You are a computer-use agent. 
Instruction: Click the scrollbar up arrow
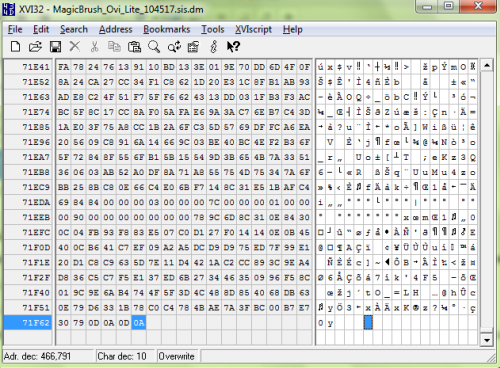pos(487,65)
